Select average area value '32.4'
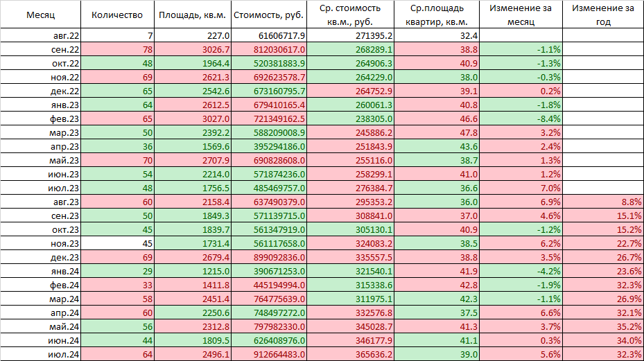 [437, 35]
